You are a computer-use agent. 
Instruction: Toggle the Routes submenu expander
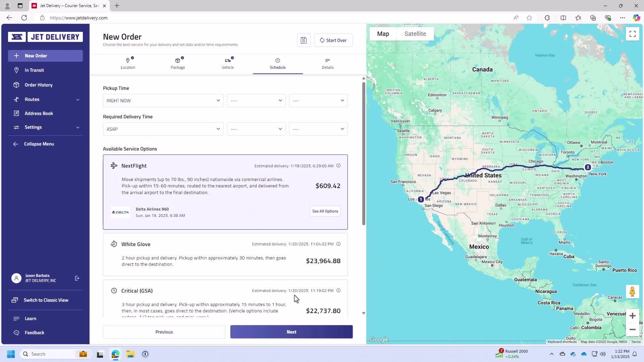click(x=78, y=99)
